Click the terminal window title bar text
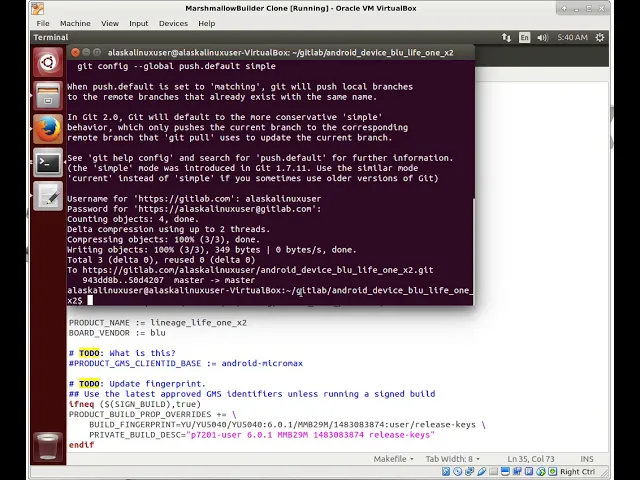Screen dimensions: 640x480 (280, 52)
